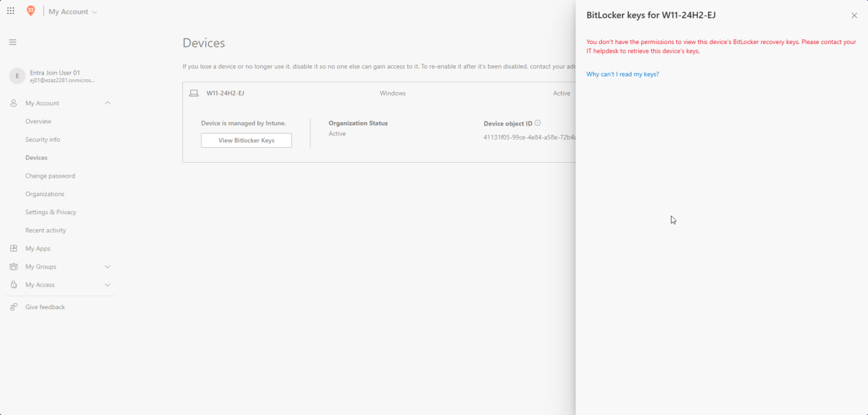Open Security info page
Image resolution: width=868 pixels, height=415 pixels.
[43, 140]
